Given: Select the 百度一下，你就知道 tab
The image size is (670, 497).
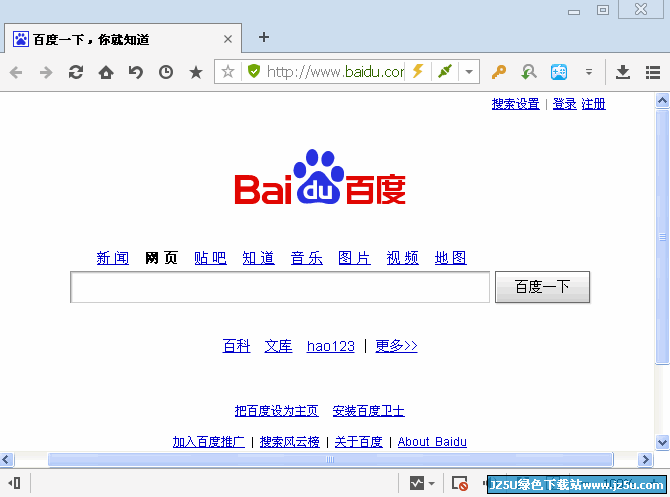Looking at the screenshot, I should (x=123, y=39).
